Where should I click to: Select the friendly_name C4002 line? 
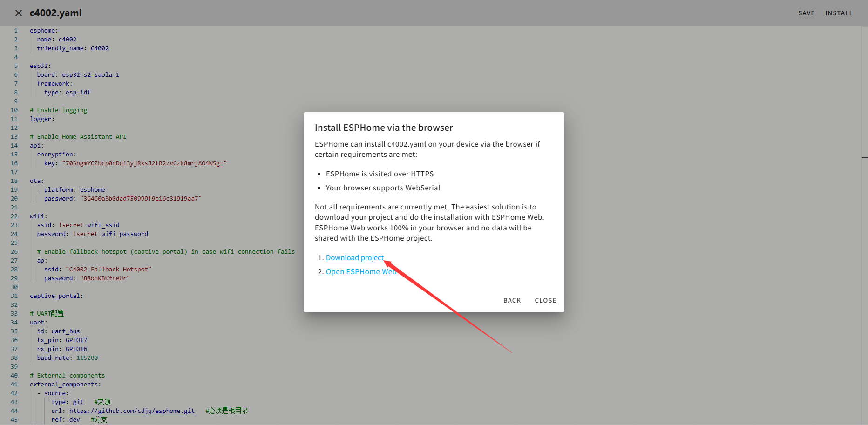click(73, 48)
